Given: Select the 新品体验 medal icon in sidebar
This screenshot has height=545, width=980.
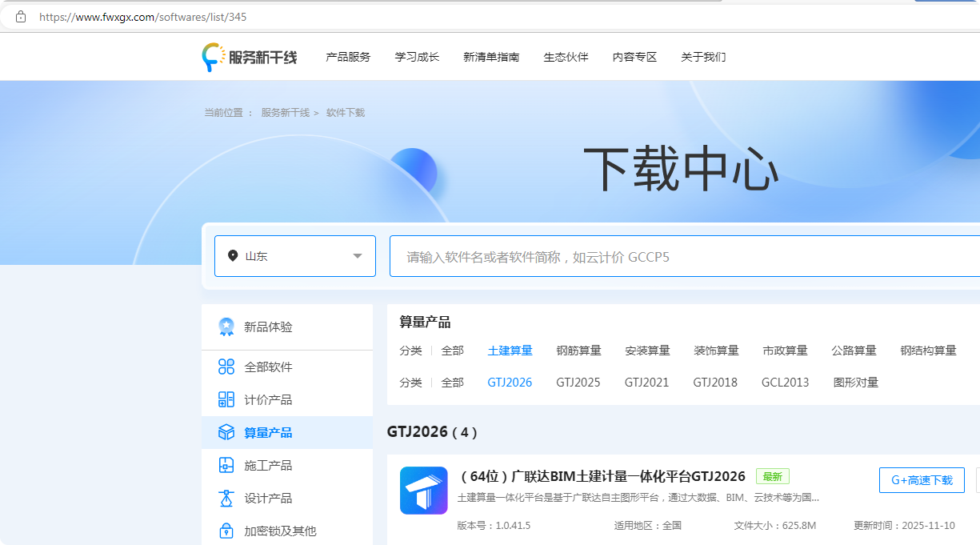Looking at the screenshot, I should coord(227,326).
